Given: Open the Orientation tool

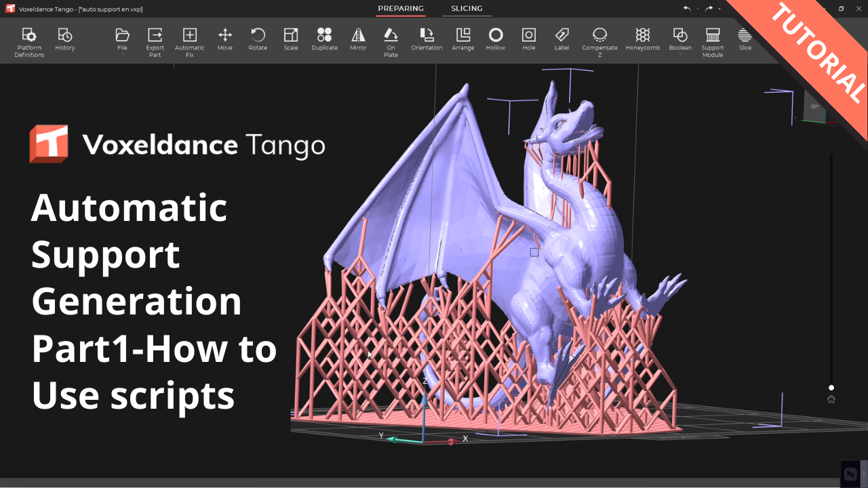Looking at the screenshot, I should [427, 39].
